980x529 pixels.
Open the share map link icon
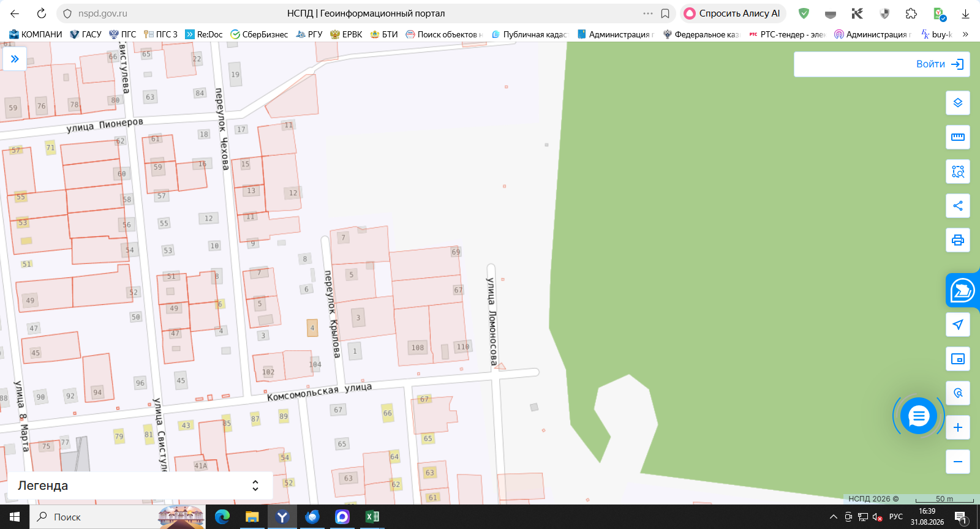click(x=958, y=206)
